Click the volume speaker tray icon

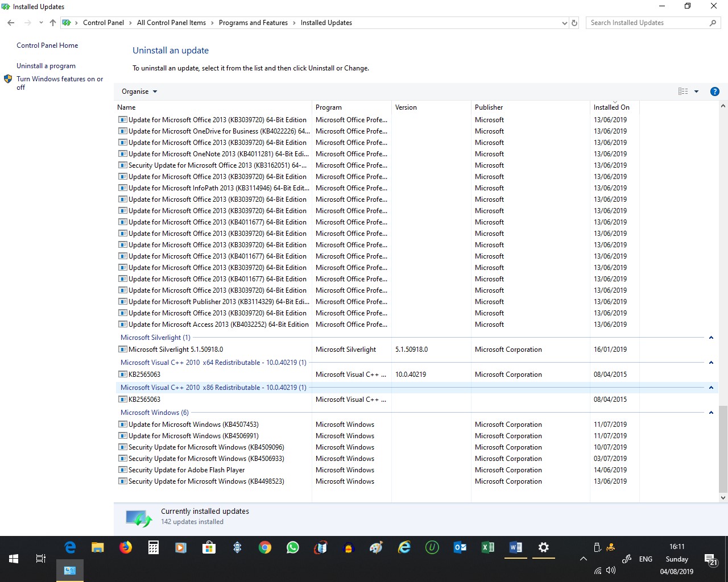611,571
